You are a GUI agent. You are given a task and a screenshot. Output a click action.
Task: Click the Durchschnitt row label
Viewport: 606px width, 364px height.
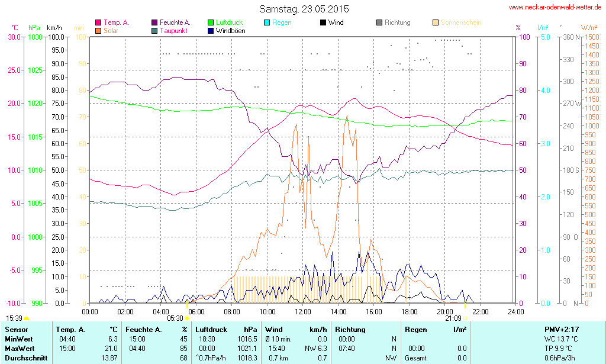coord(26,357)
